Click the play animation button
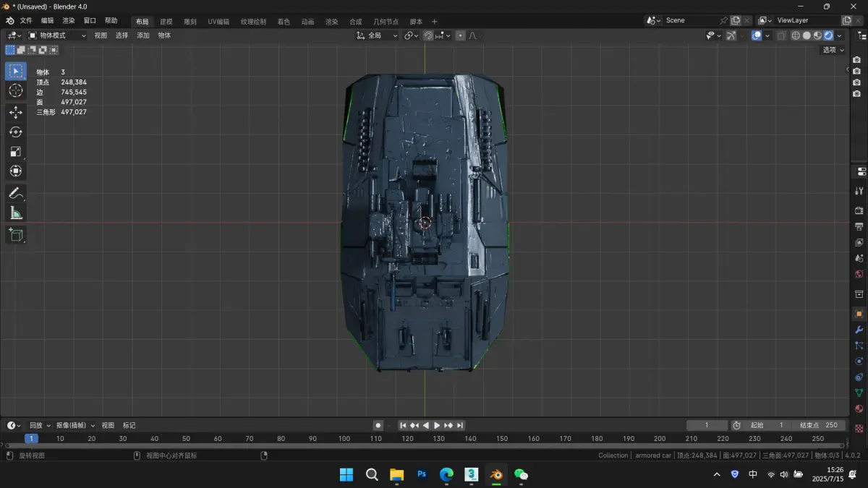Image resolution: width=868 pixels, height=488 pixels. [437, 425]
